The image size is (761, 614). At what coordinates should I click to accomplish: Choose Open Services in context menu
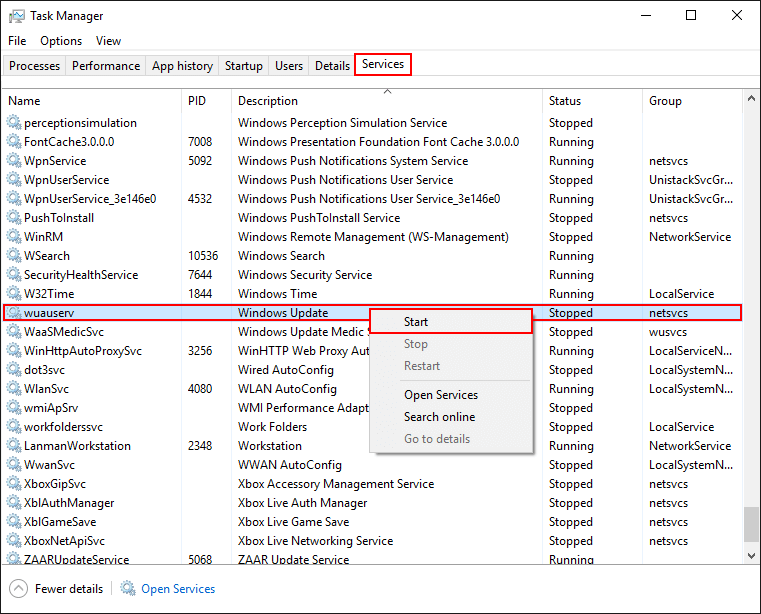(x=451, y=395)
